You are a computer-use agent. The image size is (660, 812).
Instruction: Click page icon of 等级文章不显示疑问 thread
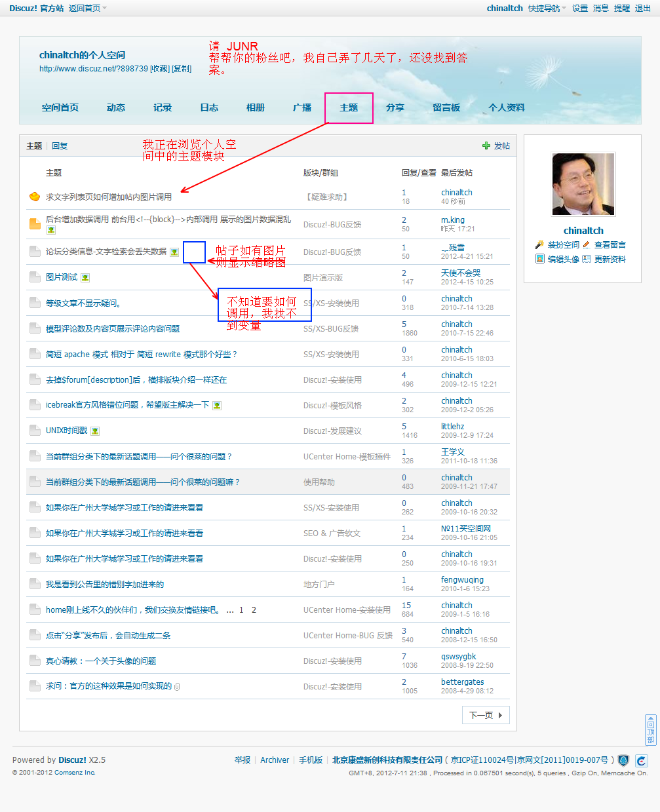coord(35,303)
